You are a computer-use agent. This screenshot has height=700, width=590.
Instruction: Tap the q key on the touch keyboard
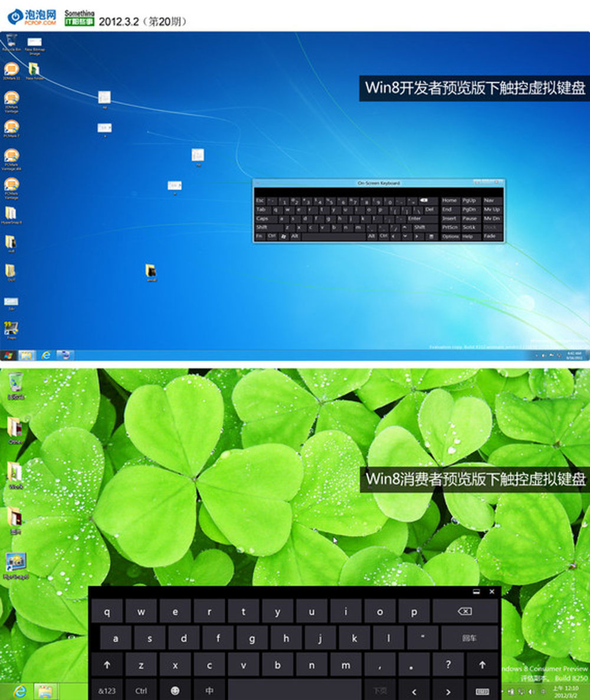(107, 611)
